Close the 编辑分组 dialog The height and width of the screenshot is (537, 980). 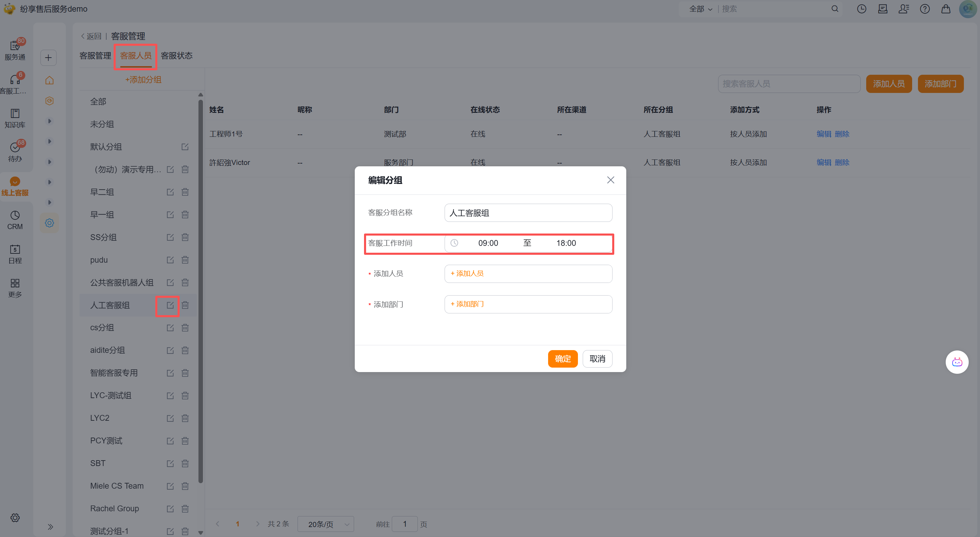[x=610, y=180]
